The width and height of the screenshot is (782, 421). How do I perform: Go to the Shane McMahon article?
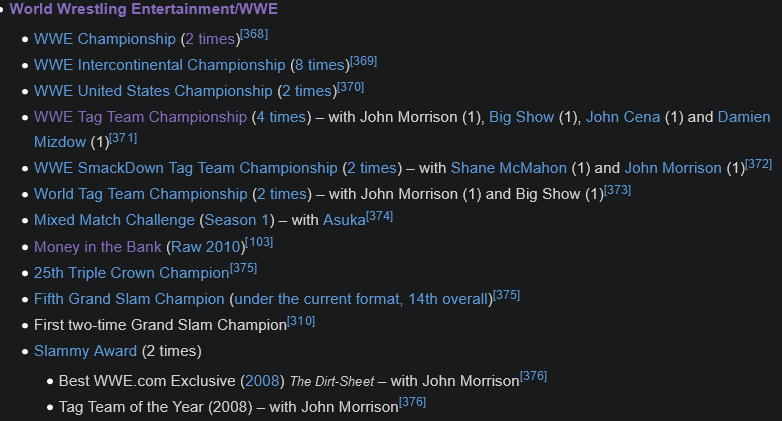pyautogui.click(x=509, y=168)
